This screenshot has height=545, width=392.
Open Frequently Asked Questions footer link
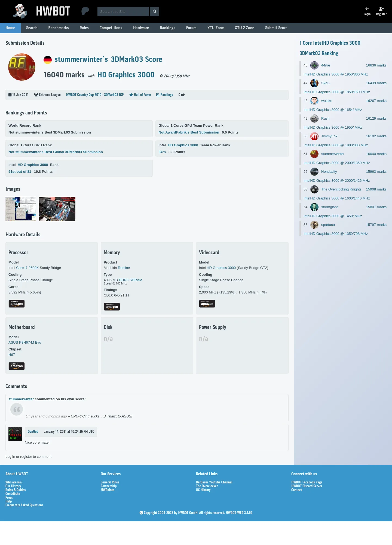coord(24,505)
